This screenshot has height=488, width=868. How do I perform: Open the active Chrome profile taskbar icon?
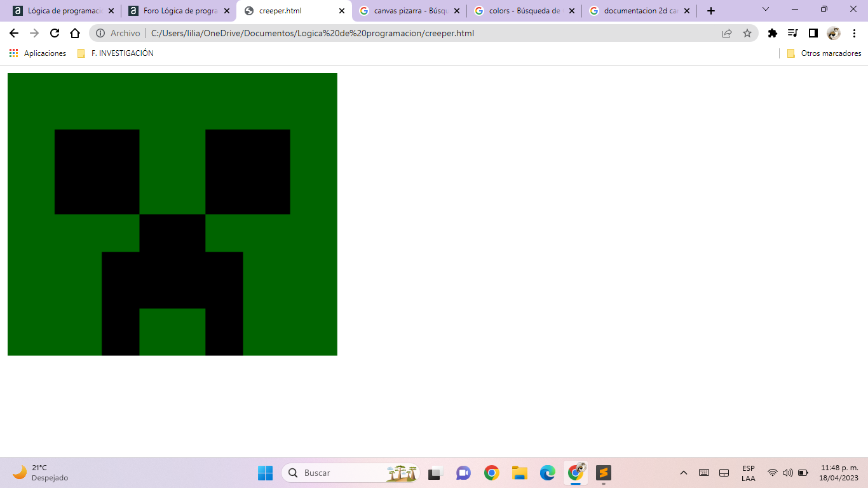point(576,473)
